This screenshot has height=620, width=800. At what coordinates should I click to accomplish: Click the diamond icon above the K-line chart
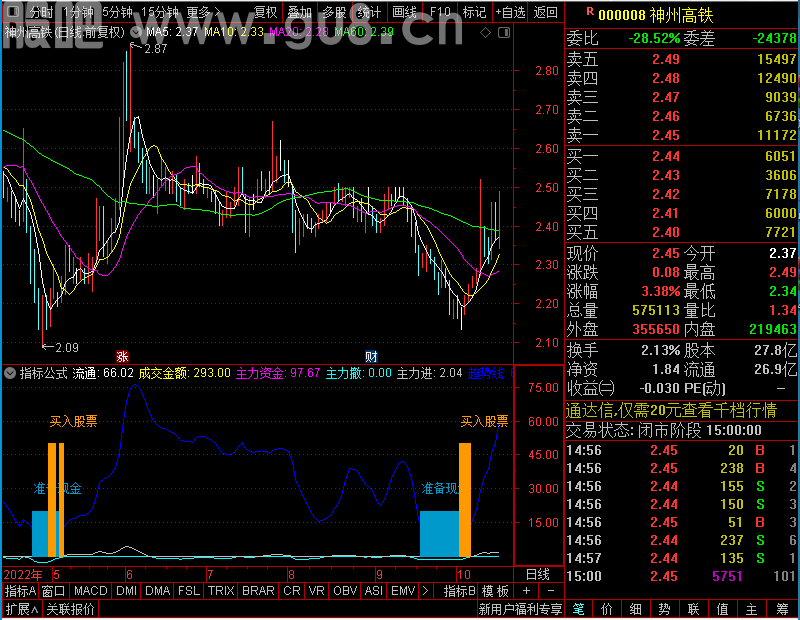click(x=486, y=33)
